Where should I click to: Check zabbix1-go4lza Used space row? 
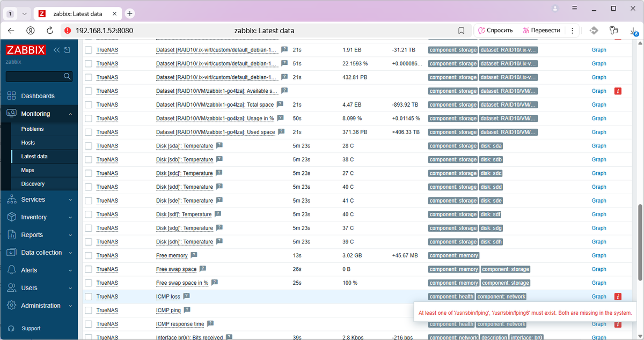89,132
